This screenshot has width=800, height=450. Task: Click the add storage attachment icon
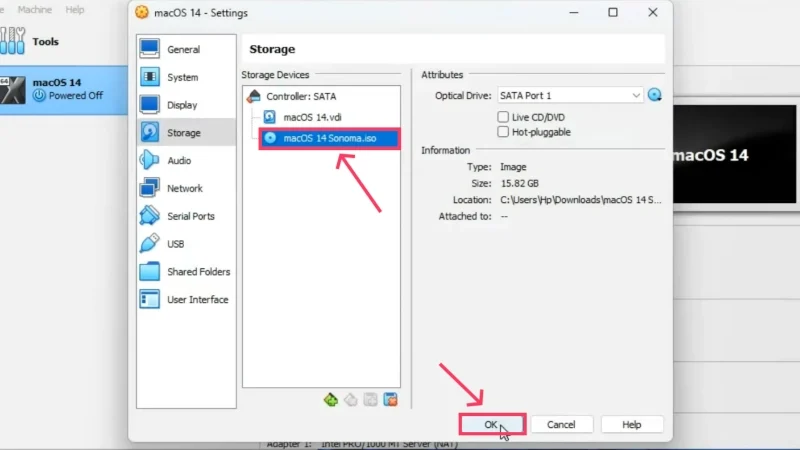point(370,399)
